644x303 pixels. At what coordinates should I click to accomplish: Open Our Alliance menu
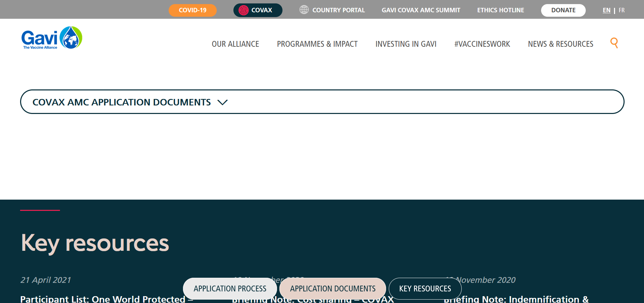(235, 44)
